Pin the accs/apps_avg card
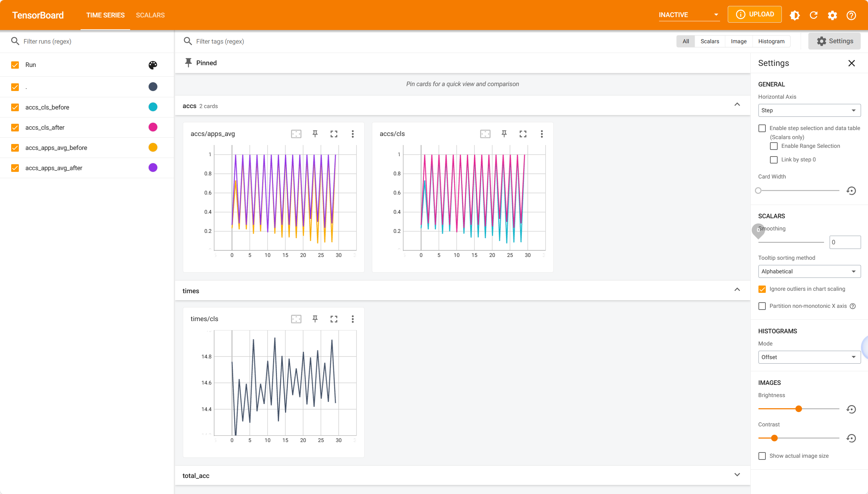Viewport: 868px width, 494px height. tap(315, 134)
